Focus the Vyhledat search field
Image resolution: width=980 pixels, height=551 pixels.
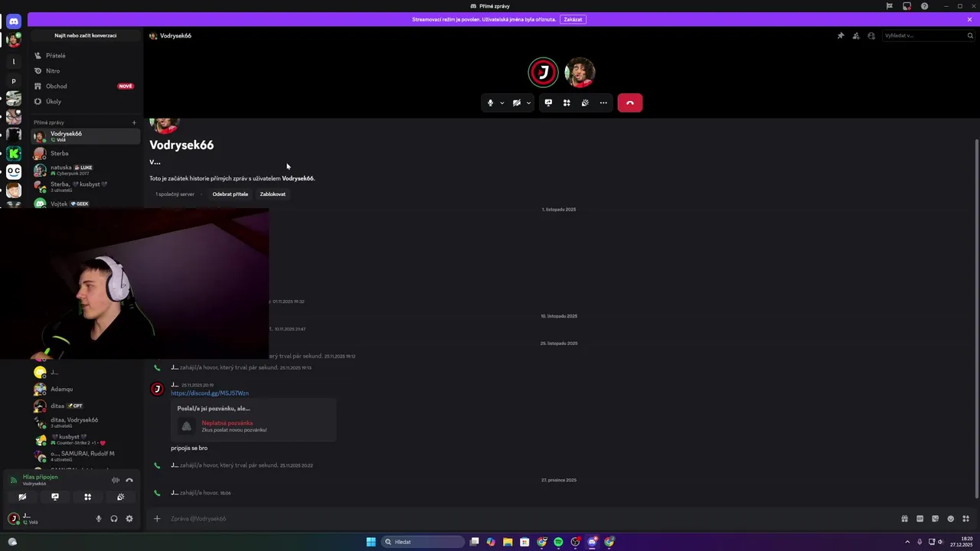point(929,36)
